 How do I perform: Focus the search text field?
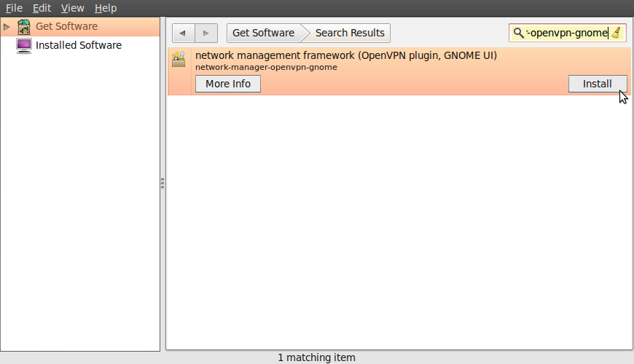tap(567, 33)
